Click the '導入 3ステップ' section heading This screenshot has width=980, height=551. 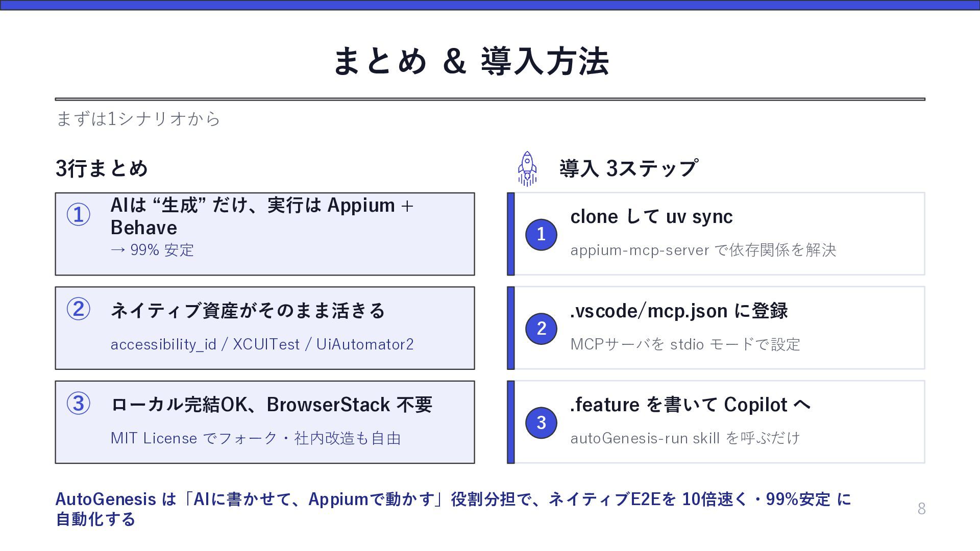[x=628, y=168]
